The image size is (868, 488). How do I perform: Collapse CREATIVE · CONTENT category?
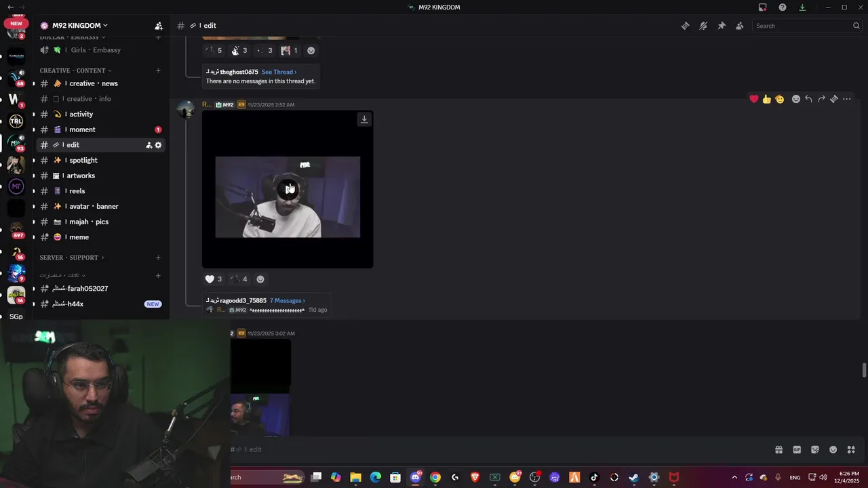tap(75, 70)
